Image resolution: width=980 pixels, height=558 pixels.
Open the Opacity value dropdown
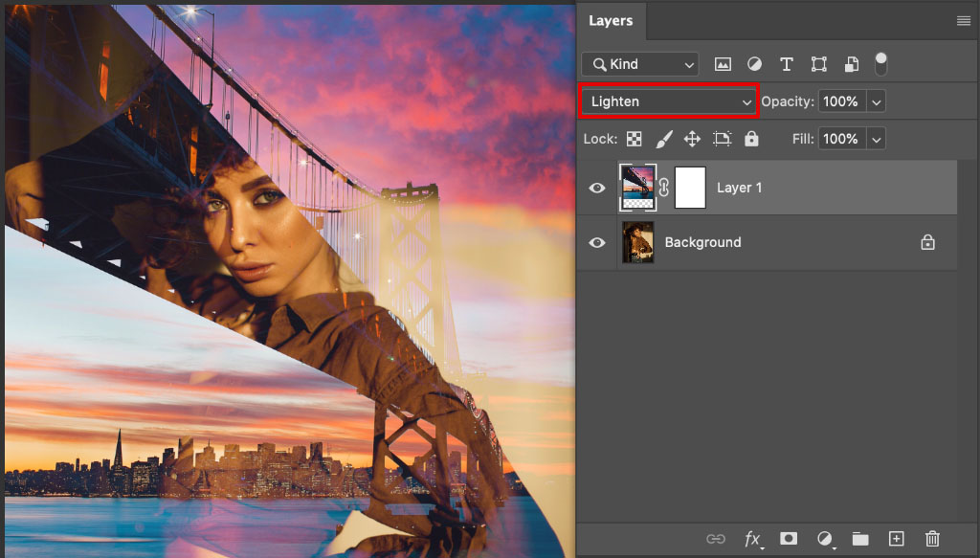click(877, 100)
